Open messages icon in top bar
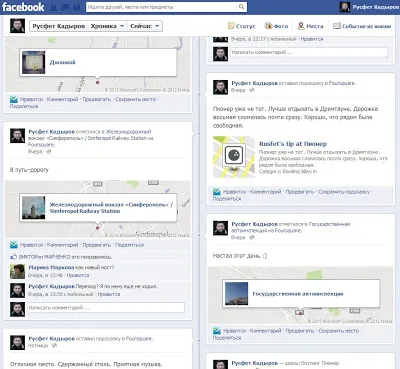This screenshot has width=400, height=369. pyautogui.click(x=65, y=7)
